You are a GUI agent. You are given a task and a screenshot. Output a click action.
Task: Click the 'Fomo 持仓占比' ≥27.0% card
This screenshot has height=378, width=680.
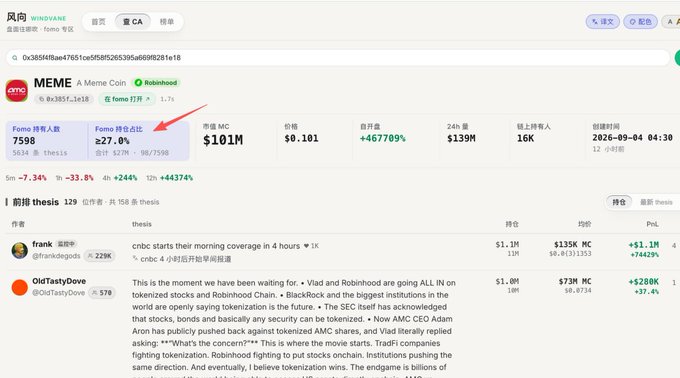coord(138,141)
